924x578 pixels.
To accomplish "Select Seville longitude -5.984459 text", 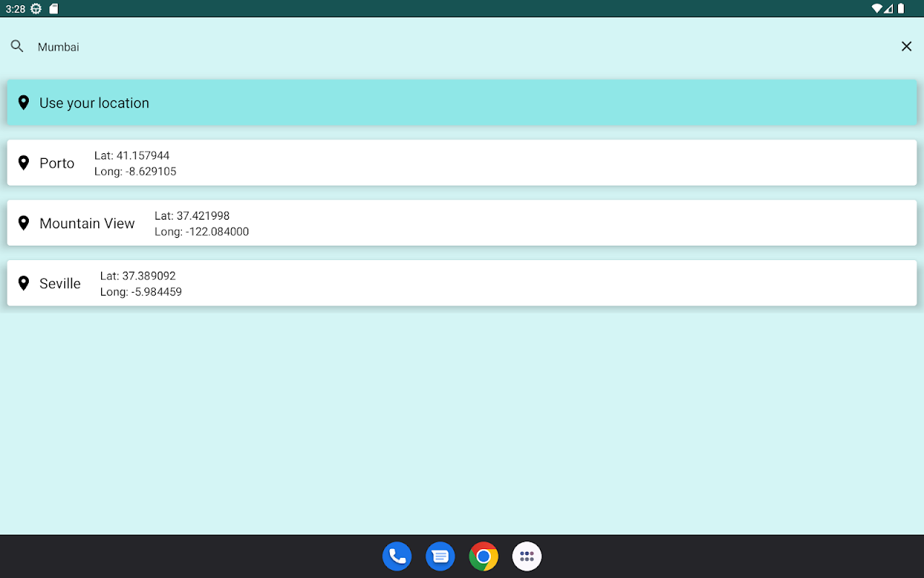I will tap(141, 291).
